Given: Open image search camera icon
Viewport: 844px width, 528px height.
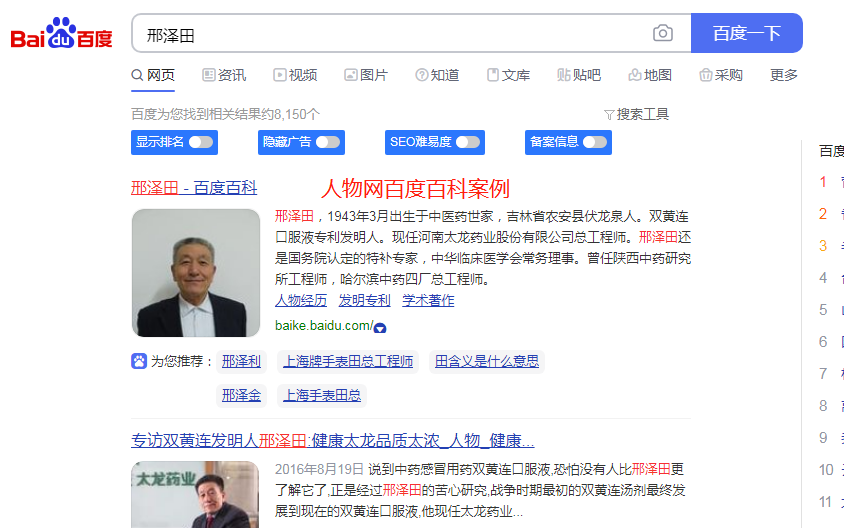Looking at the screenshot, I should [x=663, y=33].
